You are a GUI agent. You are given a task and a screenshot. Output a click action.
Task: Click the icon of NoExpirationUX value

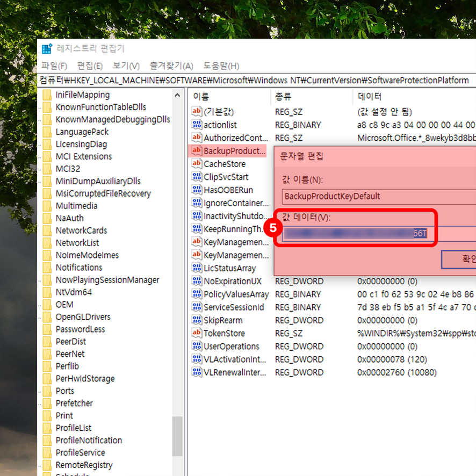pyautogui.click(x=197, y=281)
